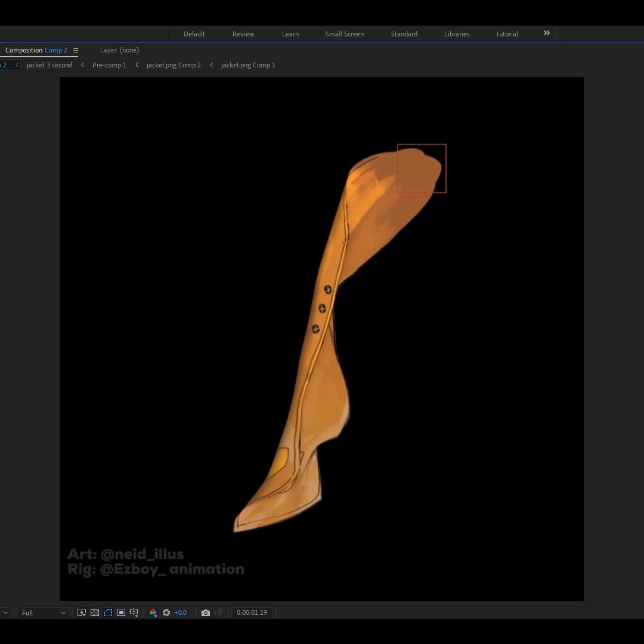Switch to the Default workspace

point(194,34)
